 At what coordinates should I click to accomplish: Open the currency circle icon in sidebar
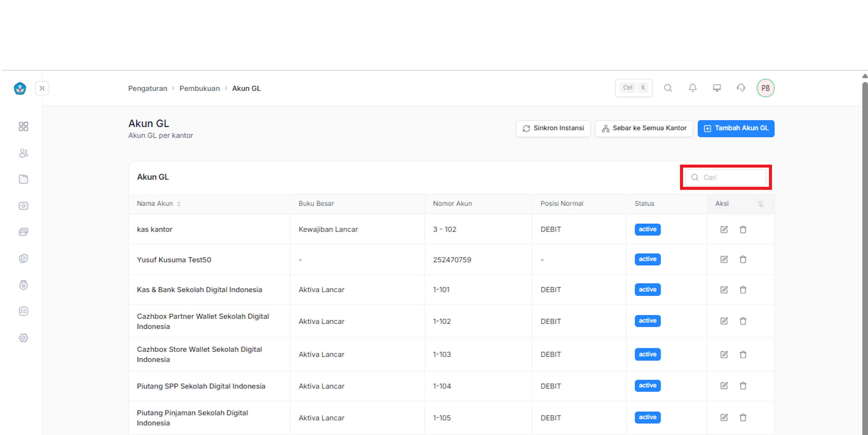point(23,258)
